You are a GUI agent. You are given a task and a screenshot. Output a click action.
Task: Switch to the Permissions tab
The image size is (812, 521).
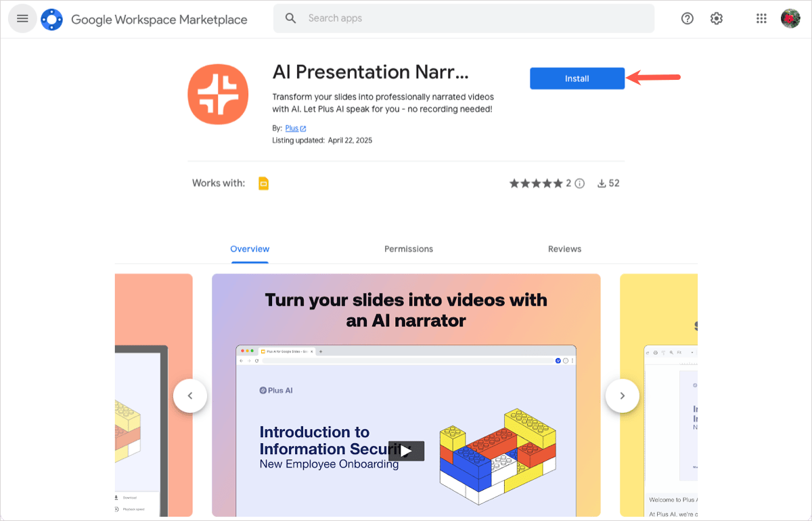pos(409,249)
